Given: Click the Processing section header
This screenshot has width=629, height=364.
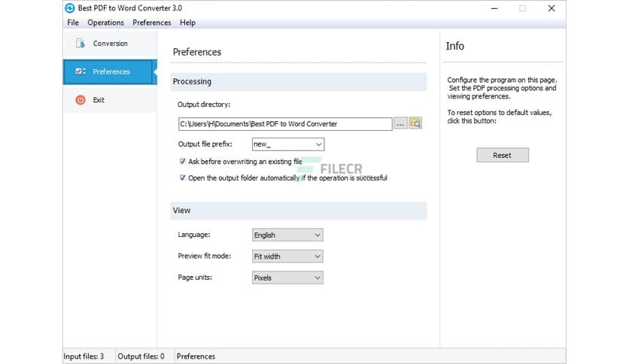Looking at the screenshot, I should 299,82.
